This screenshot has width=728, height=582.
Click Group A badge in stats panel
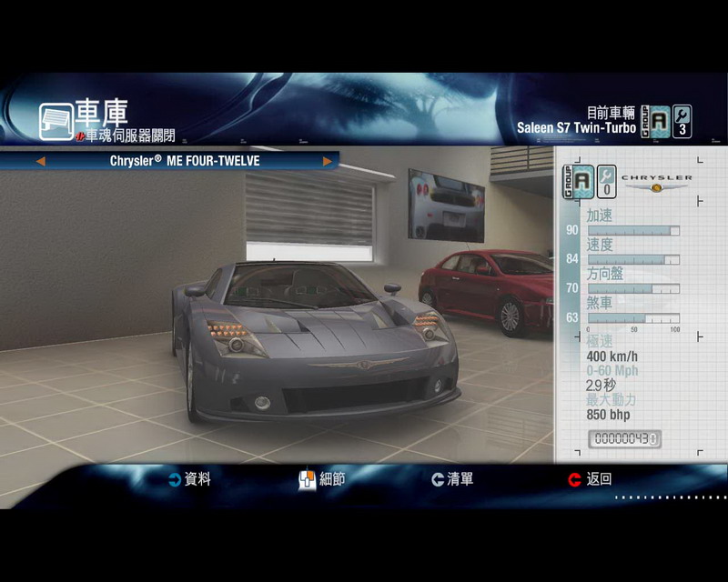coord(578,182)
